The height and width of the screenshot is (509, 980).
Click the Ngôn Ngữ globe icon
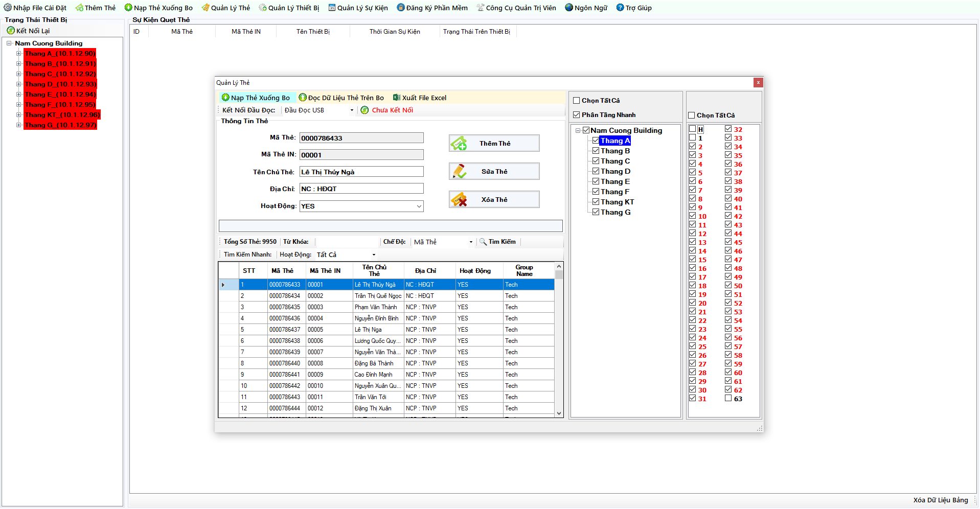point(569,8)
